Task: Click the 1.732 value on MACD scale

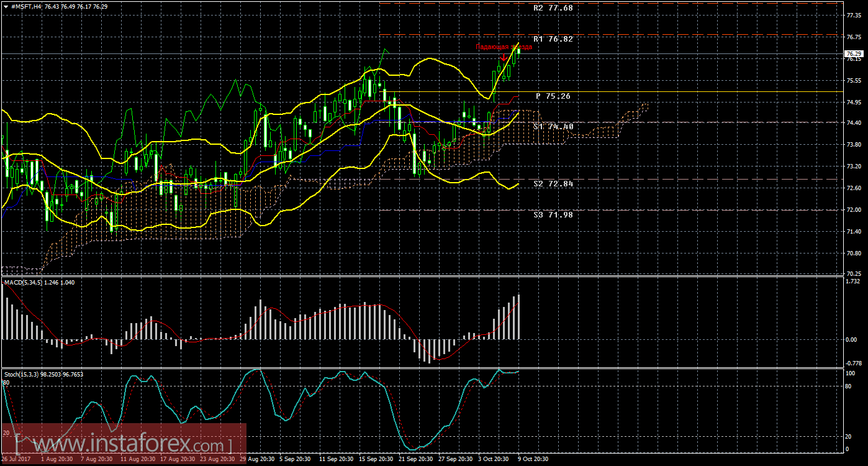Action: click(x=851, y=283)
